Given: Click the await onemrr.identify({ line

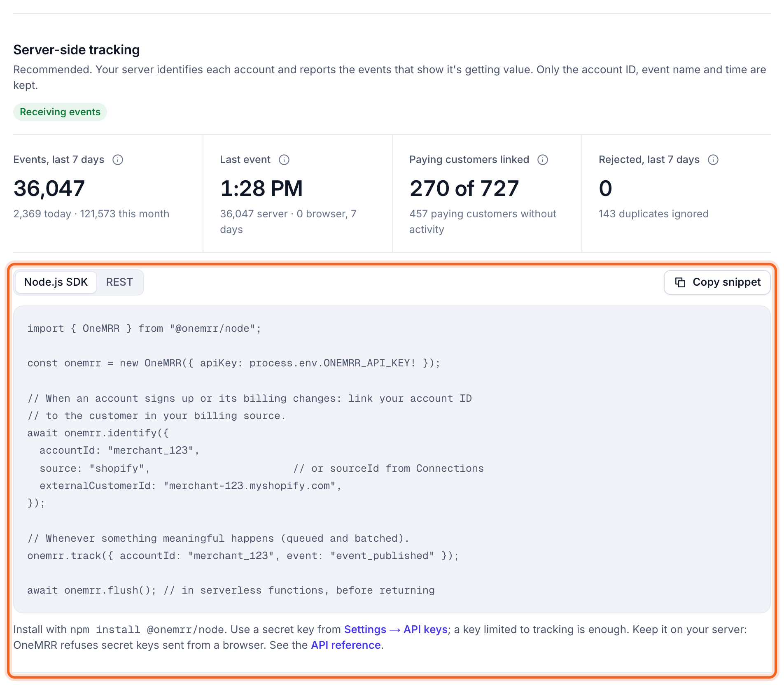Looking at the screenshot, I should [98, 433].
